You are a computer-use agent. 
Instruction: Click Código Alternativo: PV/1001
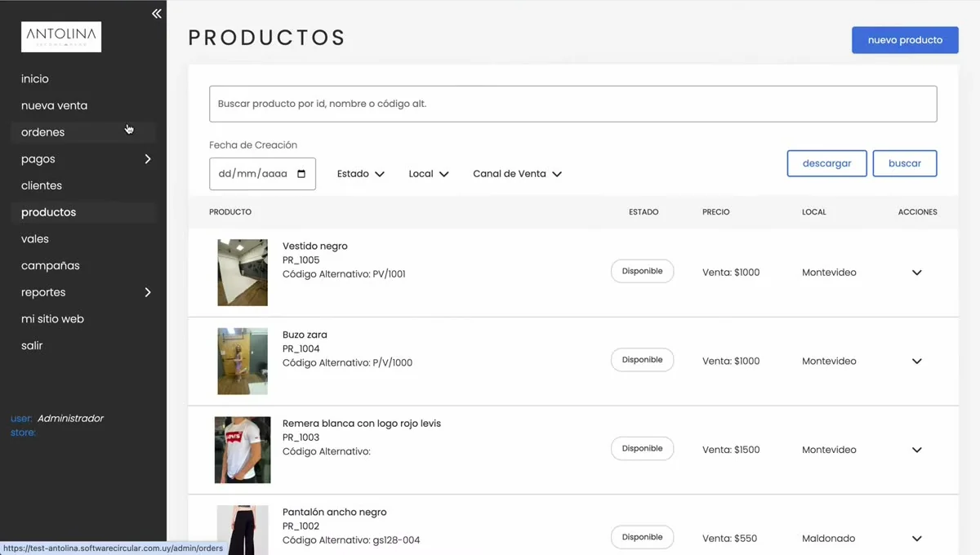[344, 274]
